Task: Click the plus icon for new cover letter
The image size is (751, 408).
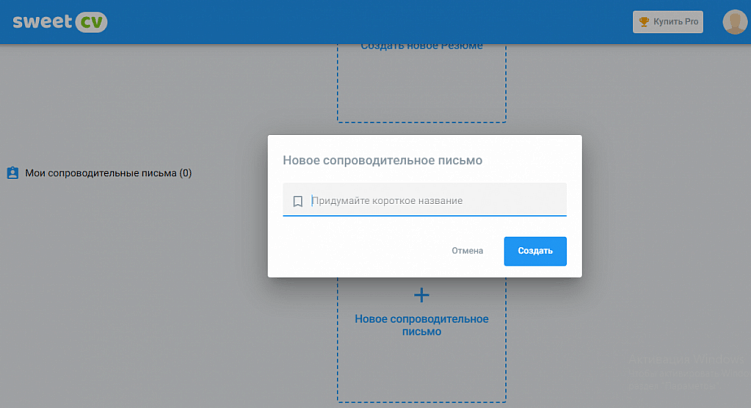Action: (x=421, y=295)
